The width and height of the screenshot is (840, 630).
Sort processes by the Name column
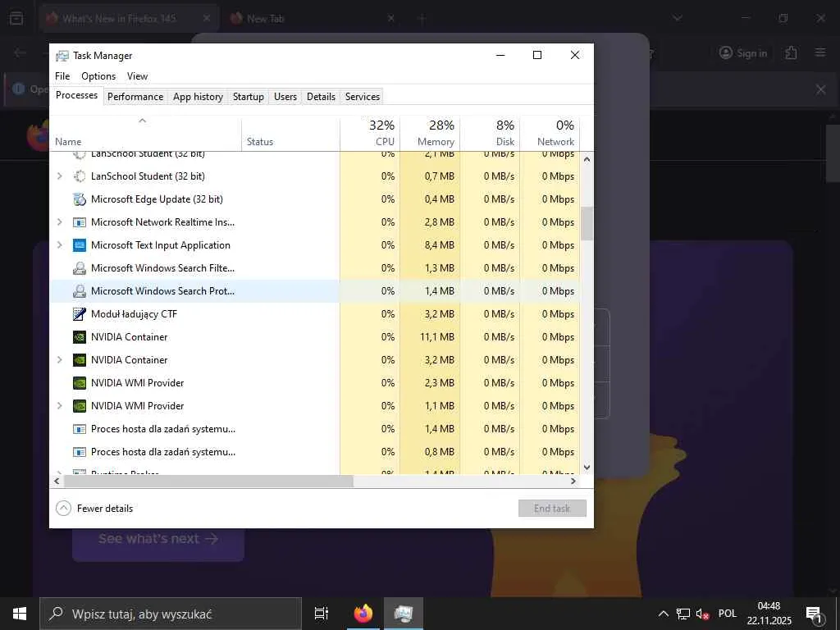[x=146, y=134]
